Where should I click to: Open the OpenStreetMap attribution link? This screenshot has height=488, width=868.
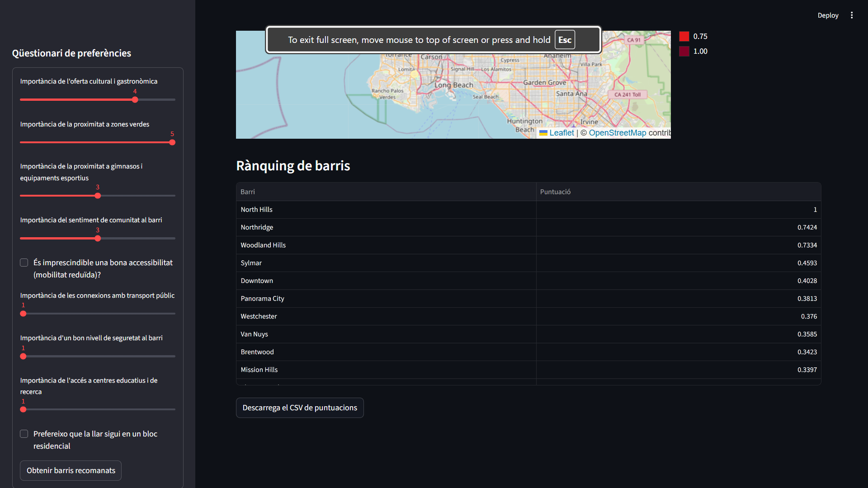coord(617,133)
